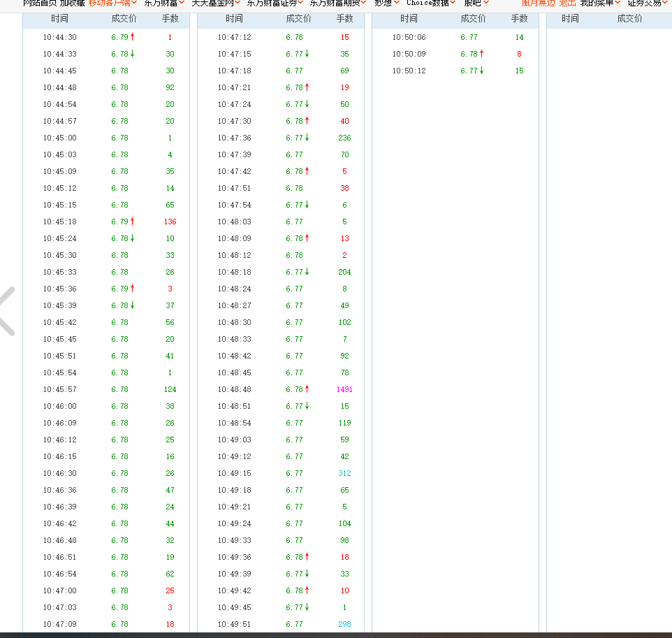Select the volume 236 cell
Viewport: 672px width, 638px height.
(344, 138)
